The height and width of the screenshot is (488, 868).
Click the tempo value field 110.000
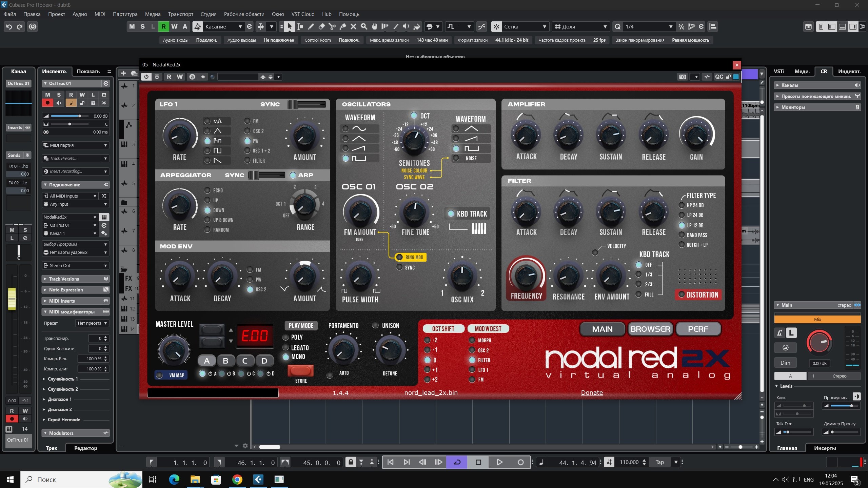pyautogui.click(x=629, y=462)
